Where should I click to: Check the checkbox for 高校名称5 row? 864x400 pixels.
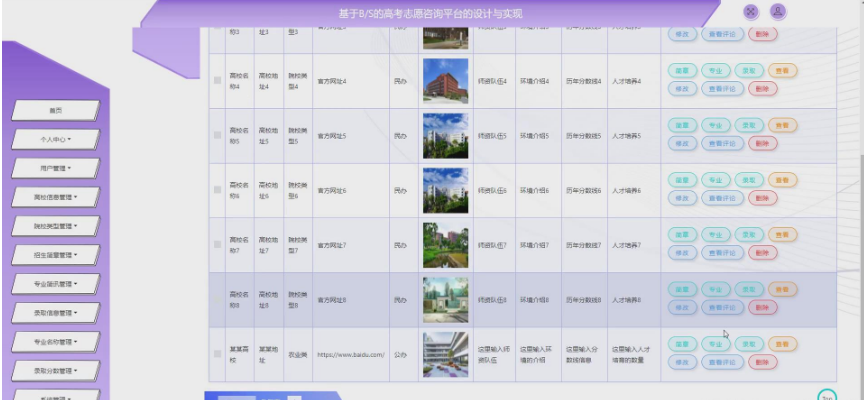(x=218, y=135)
